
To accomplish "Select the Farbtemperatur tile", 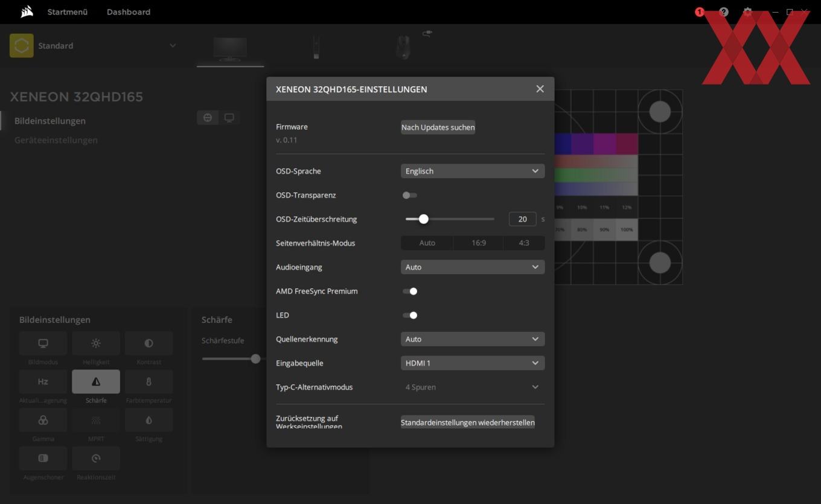I will (x=149, y=381).
